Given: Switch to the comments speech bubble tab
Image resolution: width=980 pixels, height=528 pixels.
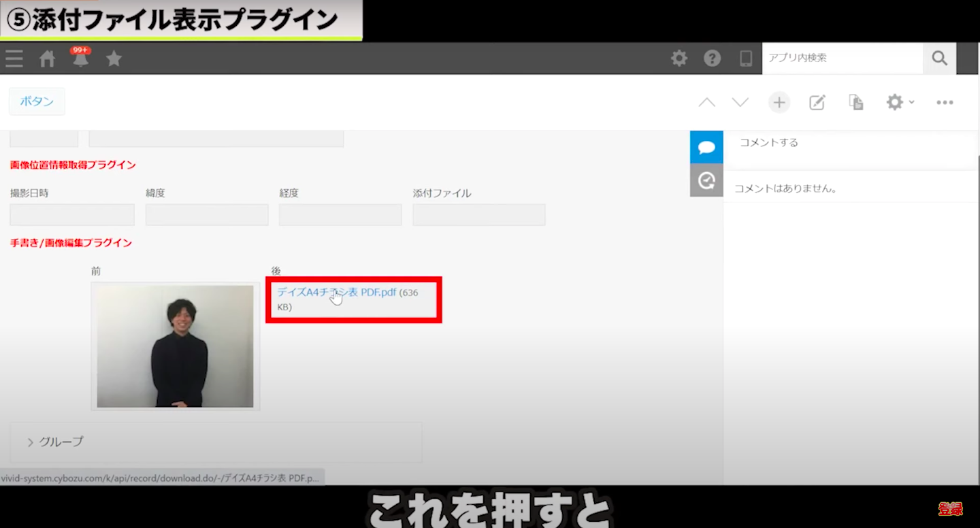Looking at the screenshot, I should point(706,148).
